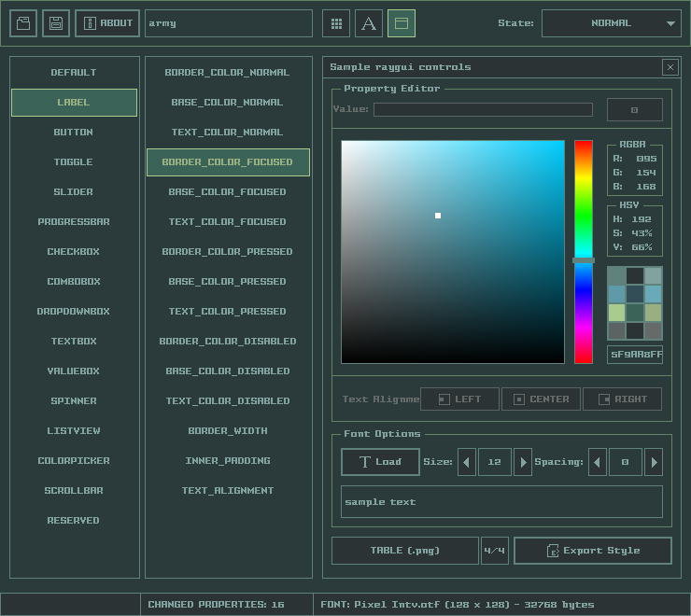Click the save style floppy disk icon
Viewport: 691px width, 616px height.
pos(56,23)
